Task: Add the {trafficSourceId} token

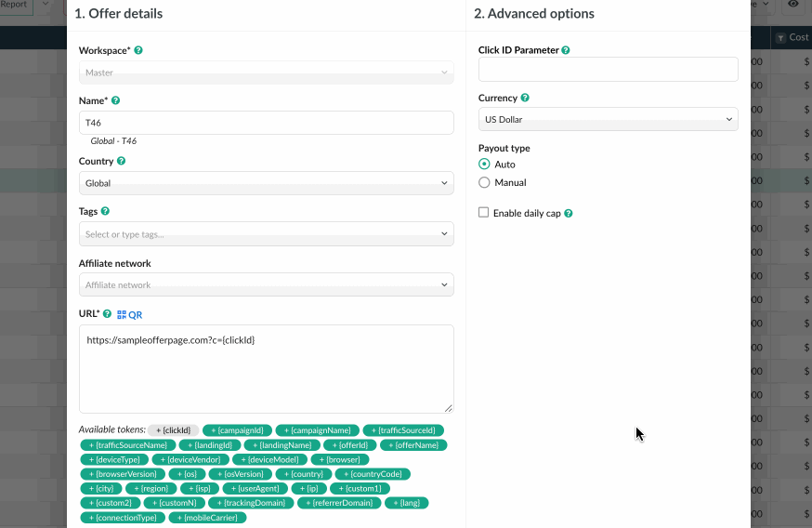Action: click(403, 430)
